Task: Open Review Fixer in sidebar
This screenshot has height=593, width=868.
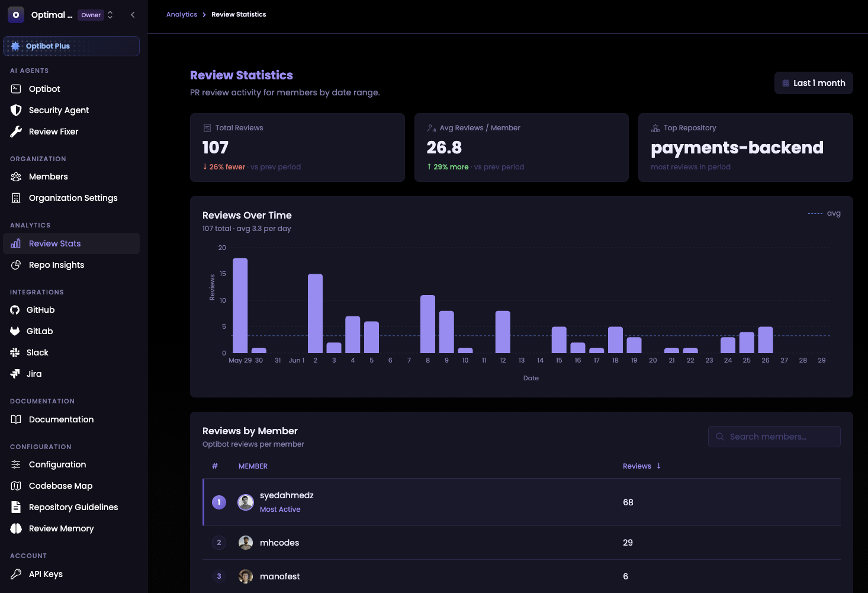Action: pos(71,132)
